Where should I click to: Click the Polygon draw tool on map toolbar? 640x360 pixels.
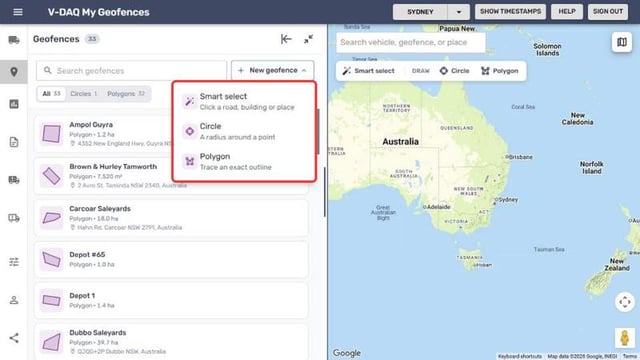point(500,71)
